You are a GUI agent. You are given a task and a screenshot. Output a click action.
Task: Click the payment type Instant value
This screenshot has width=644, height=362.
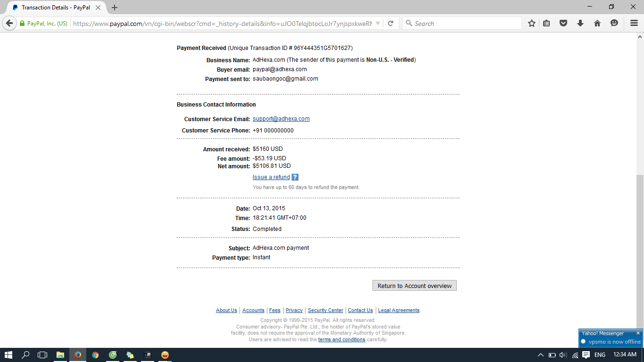pyautogui.click(x=262, y=257)
